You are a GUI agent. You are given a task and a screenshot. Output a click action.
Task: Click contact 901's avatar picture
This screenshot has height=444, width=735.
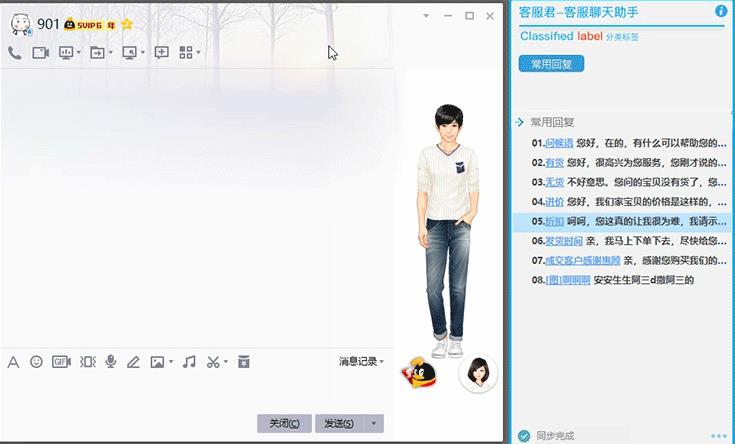21,24
